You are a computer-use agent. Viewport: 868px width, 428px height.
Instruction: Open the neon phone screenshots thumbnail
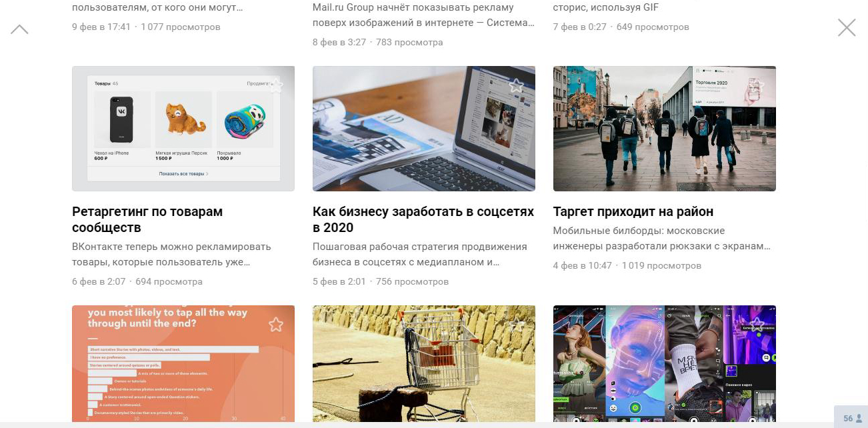click(x=665, y=364)
